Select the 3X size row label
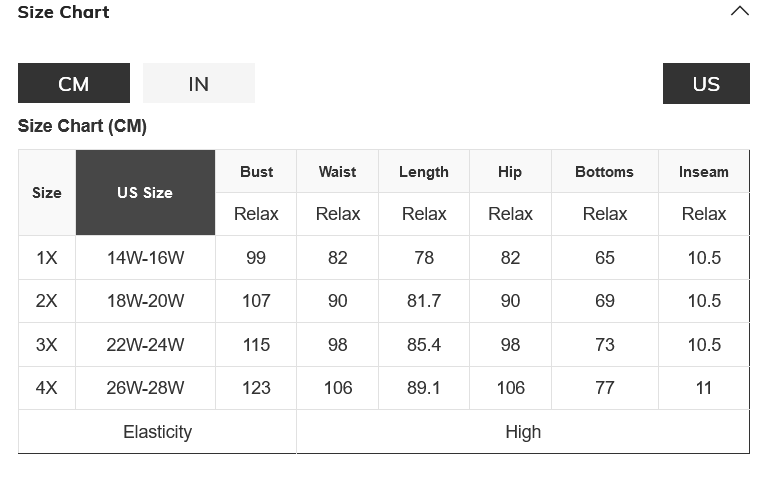 point(47,345)
